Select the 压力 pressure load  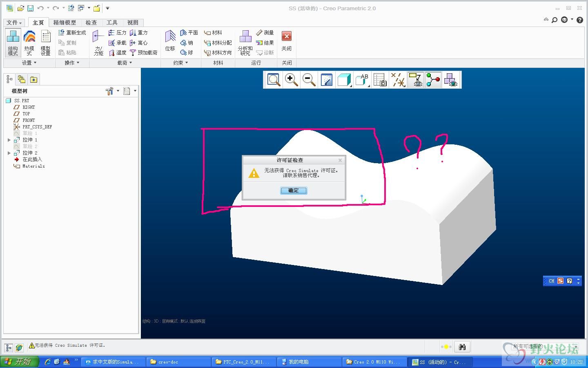click(117, 33)
